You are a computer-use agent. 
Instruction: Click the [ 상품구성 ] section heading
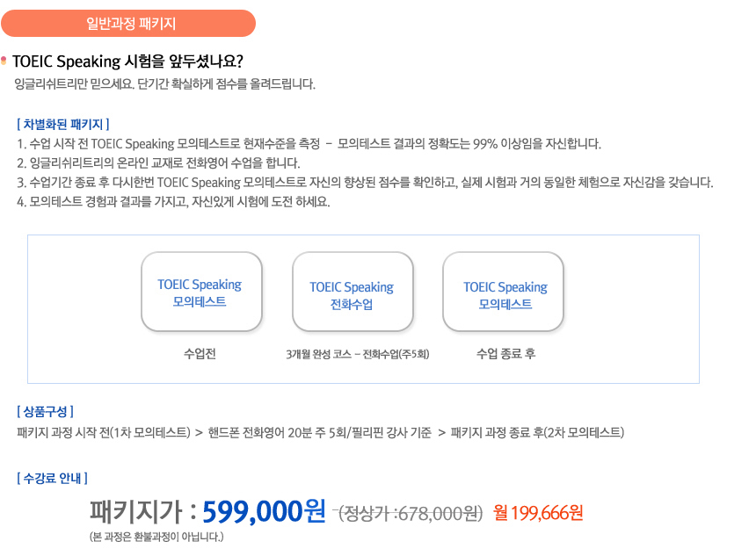[46, 411]
